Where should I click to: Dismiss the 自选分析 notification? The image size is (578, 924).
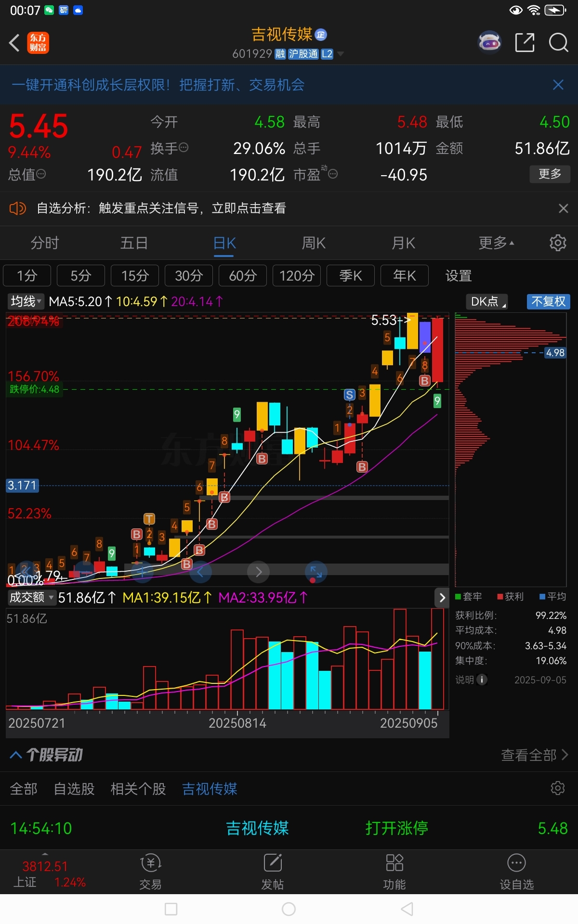pos(563,208)
